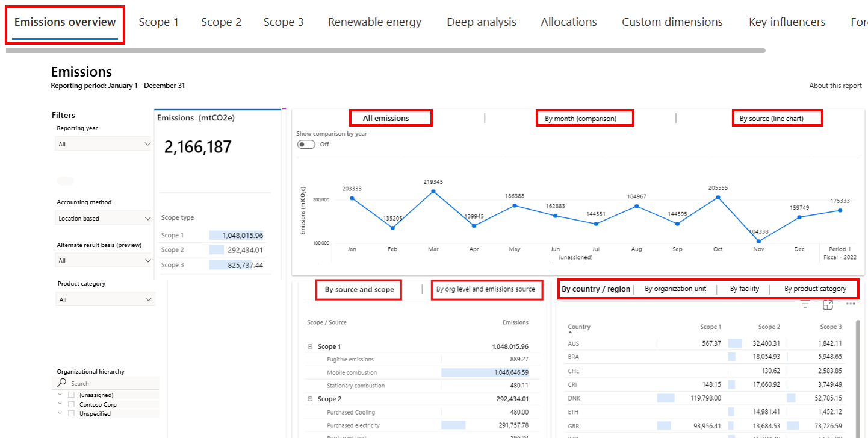This screenshot has height=438, width=868.
Task: Open the more options ellipsis on the country table
Action: [x=850, y=304]
